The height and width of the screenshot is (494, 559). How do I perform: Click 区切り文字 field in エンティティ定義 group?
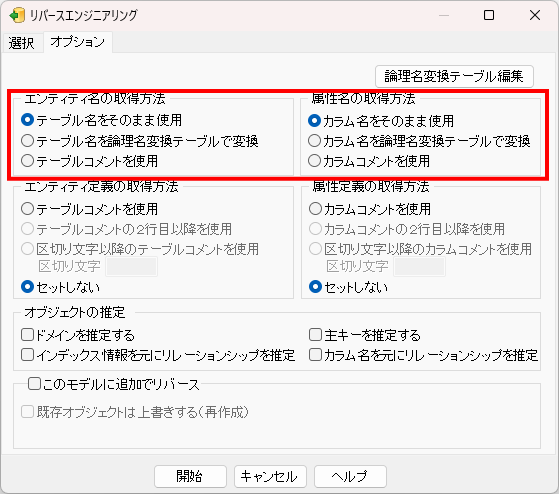[x=132, y=266]
